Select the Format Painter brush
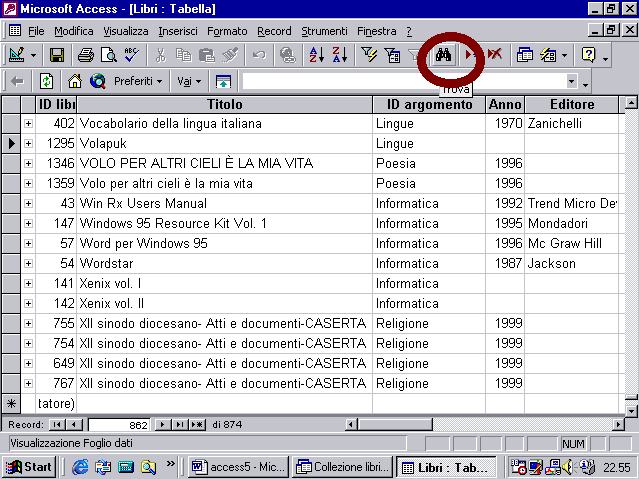This screenshot has width=639, height=479. tap(230, 55)
